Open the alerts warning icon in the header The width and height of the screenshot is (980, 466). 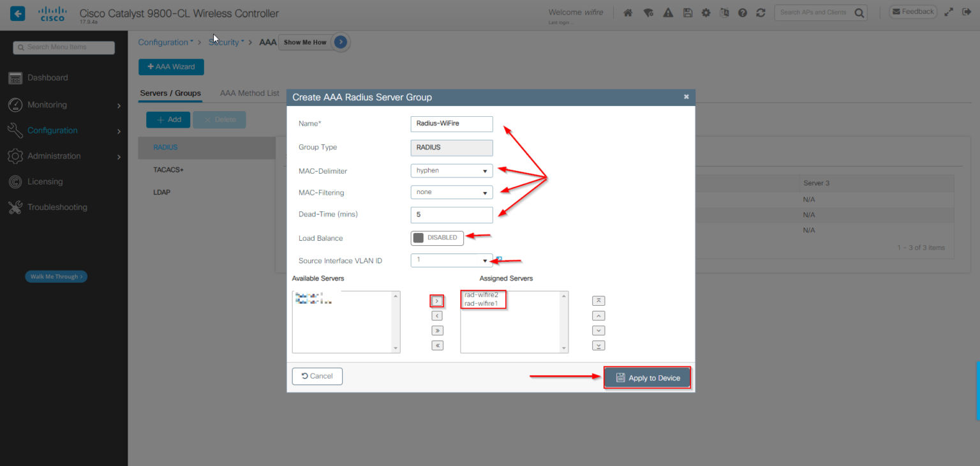tap(667, 11)
